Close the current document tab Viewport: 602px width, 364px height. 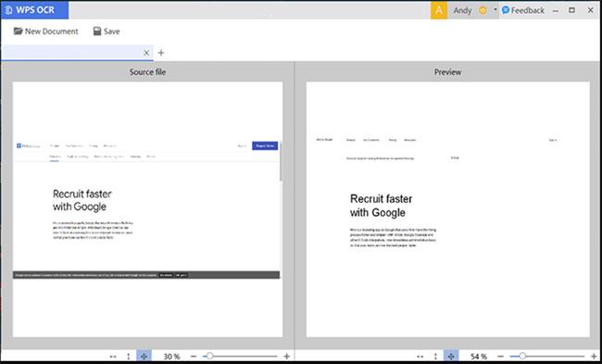point(146,53)
